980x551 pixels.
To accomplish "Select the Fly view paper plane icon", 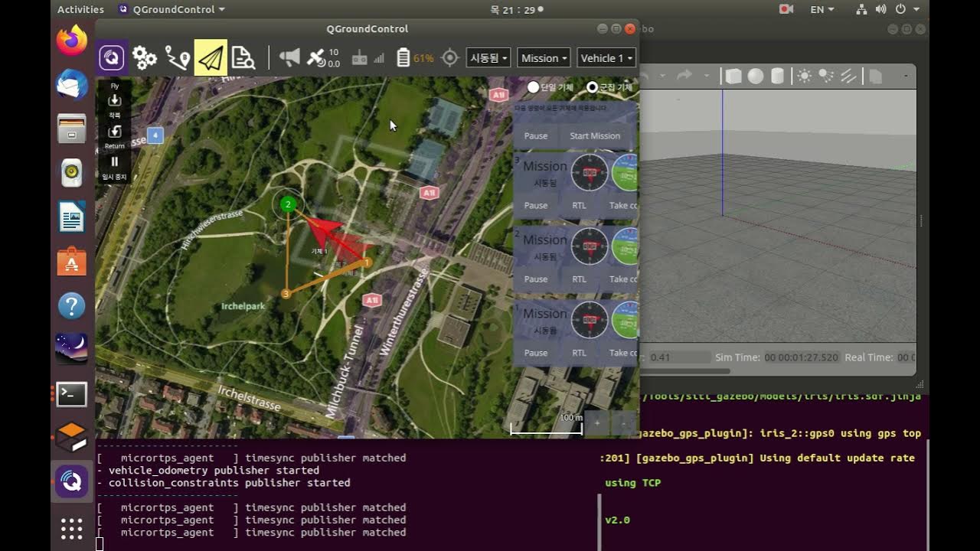I will pyautogui.click(x=211, y=57).
